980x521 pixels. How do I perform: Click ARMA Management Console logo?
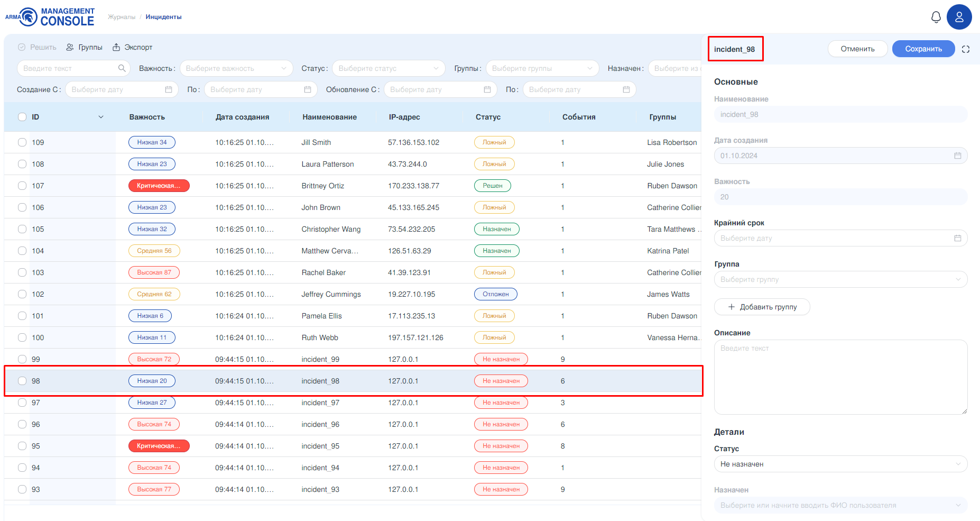(50, 17)
